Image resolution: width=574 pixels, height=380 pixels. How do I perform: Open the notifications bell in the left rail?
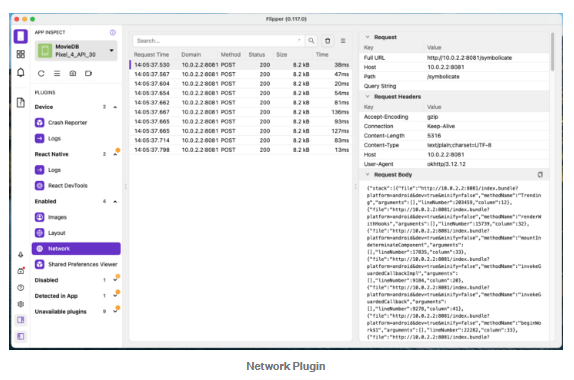coord(21,72)
